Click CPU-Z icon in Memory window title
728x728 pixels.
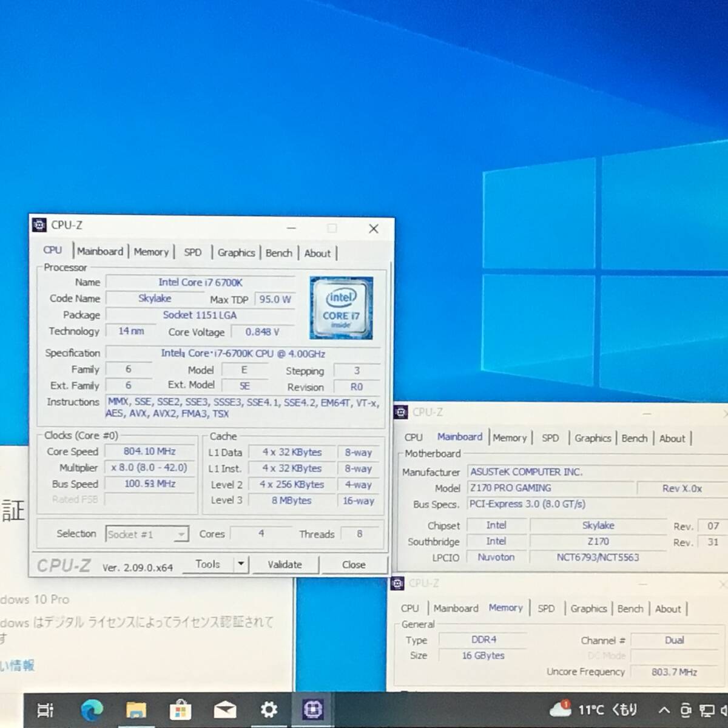[398, 584]
